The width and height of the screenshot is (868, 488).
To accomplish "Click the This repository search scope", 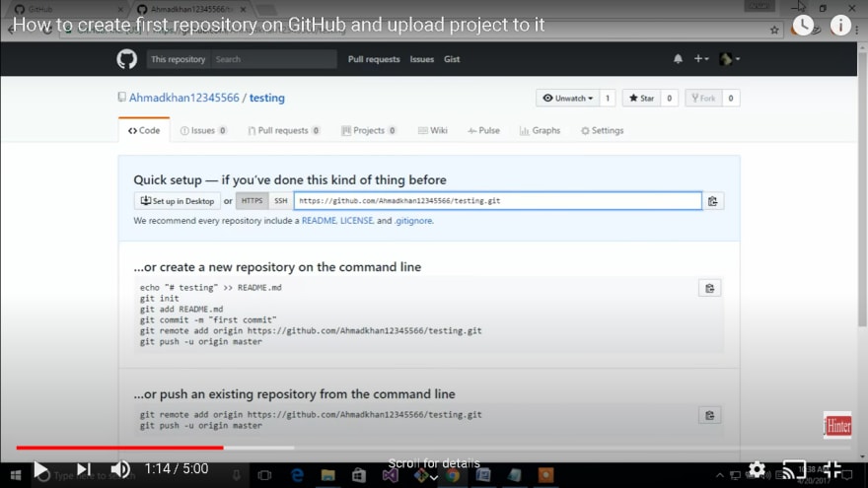I will [179, 59].
